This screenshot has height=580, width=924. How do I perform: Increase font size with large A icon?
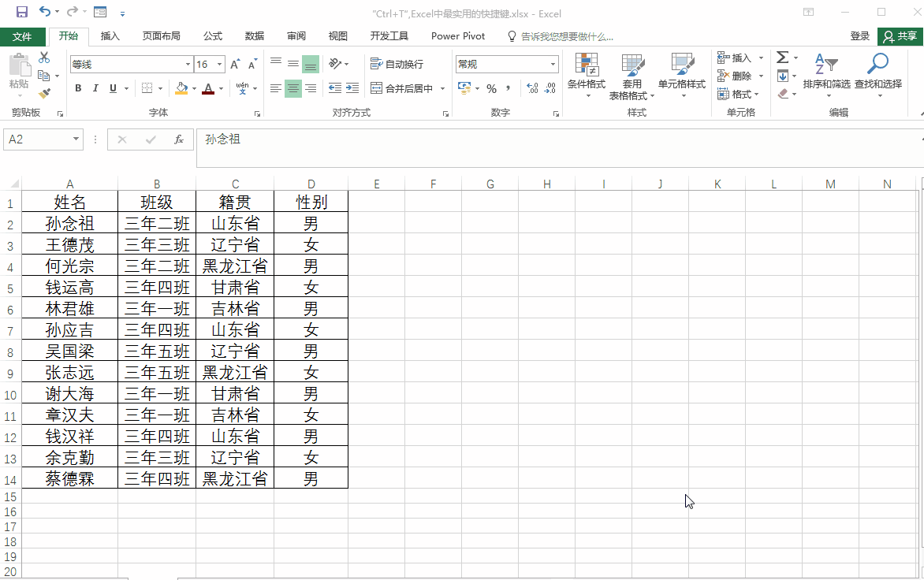[235, 64]
